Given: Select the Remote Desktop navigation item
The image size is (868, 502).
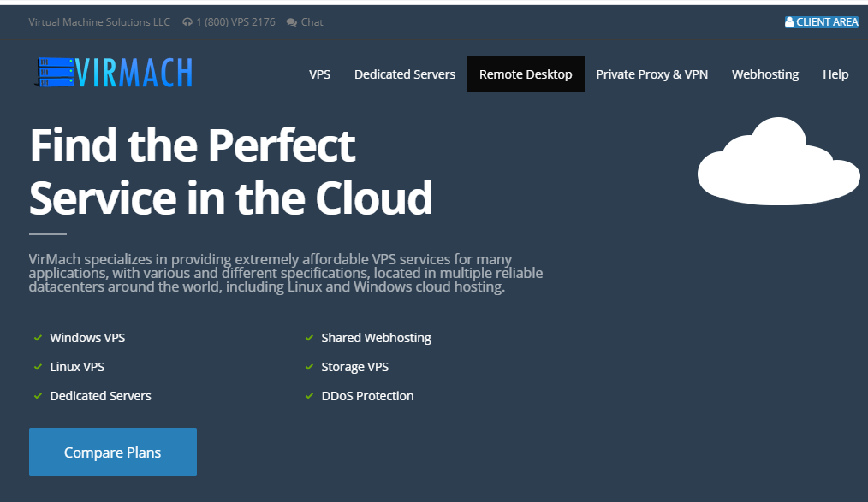Looking at the screenshot, I should [526, 74].
